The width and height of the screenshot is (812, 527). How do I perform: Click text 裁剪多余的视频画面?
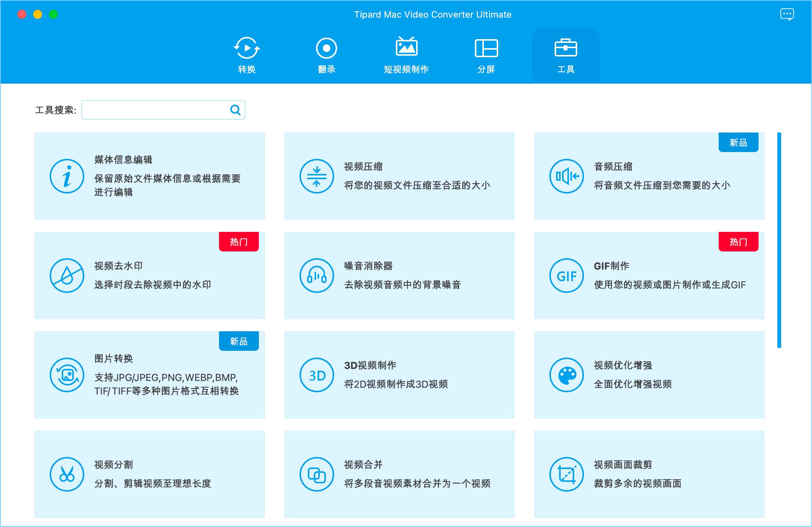(x=638, y=483)
